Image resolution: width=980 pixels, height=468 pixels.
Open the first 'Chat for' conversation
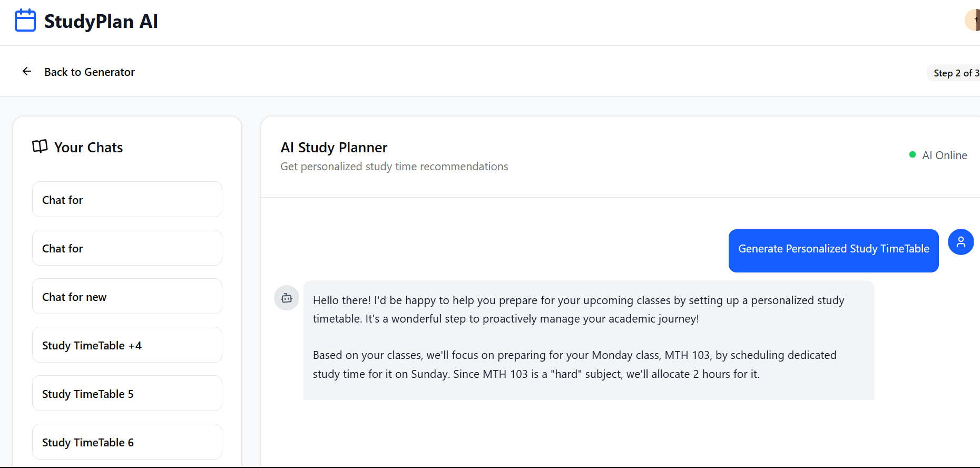[x=127, y=200]
